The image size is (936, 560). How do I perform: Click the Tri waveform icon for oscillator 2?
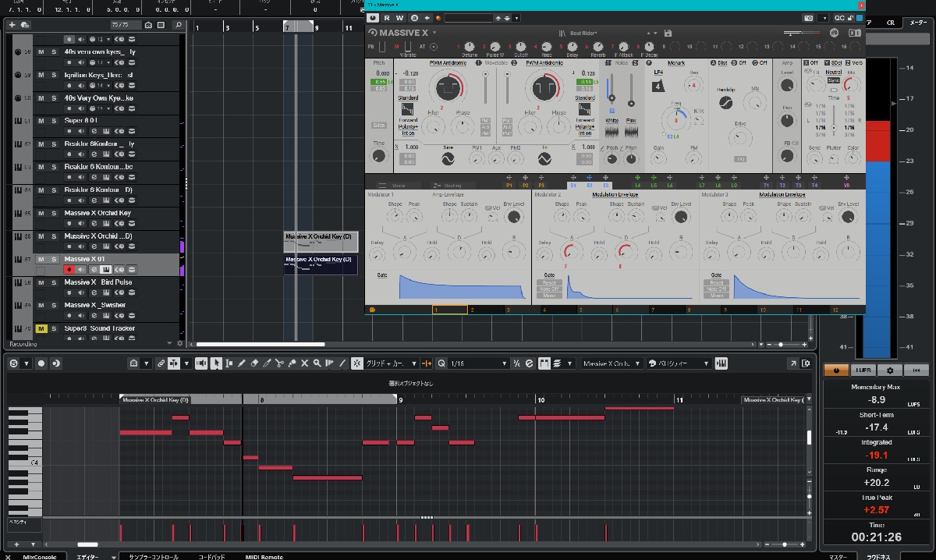544,158
